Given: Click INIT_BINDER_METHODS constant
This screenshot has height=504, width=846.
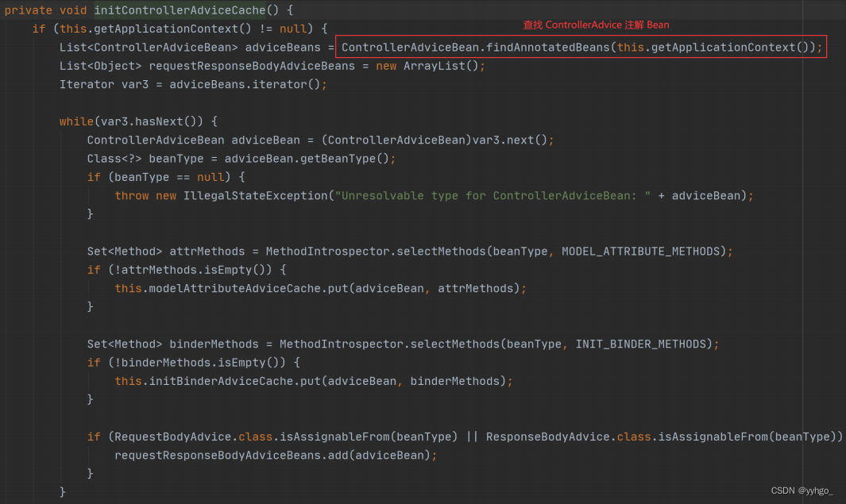Looking at the screenshot, I should click(641, 344).
